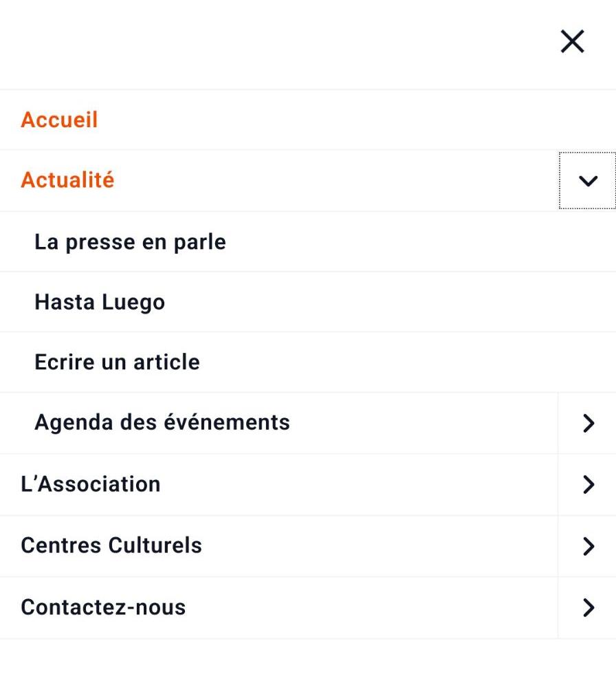Go to the Hasta Luego page

(x=100, y=302)
